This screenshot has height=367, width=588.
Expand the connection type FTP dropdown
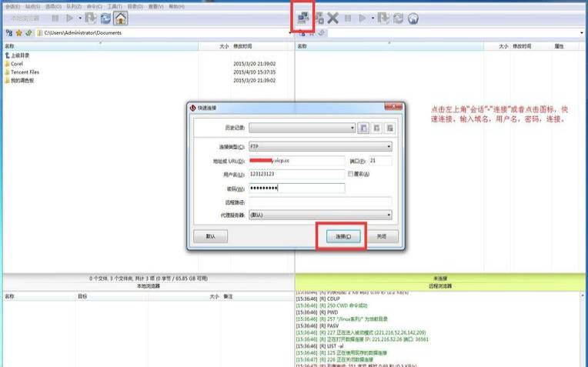[321, 147]
